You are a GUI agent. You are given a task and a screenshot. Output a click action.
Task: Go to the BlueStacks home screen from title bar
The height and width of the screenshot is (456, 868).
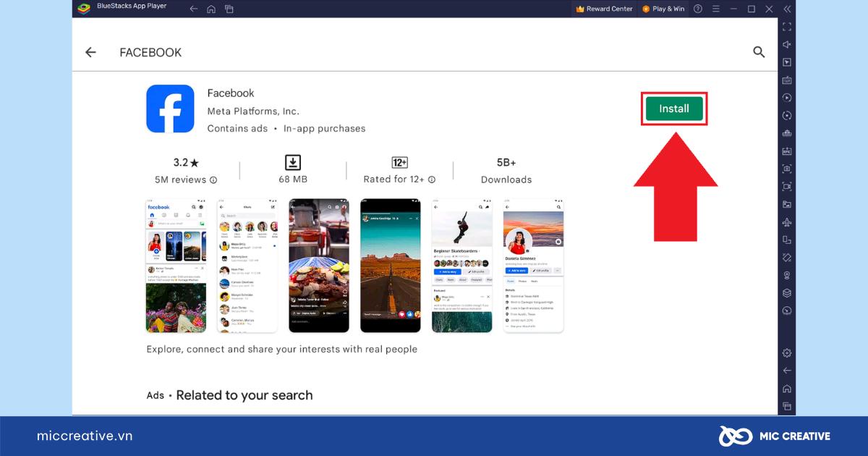click(211, 9)
